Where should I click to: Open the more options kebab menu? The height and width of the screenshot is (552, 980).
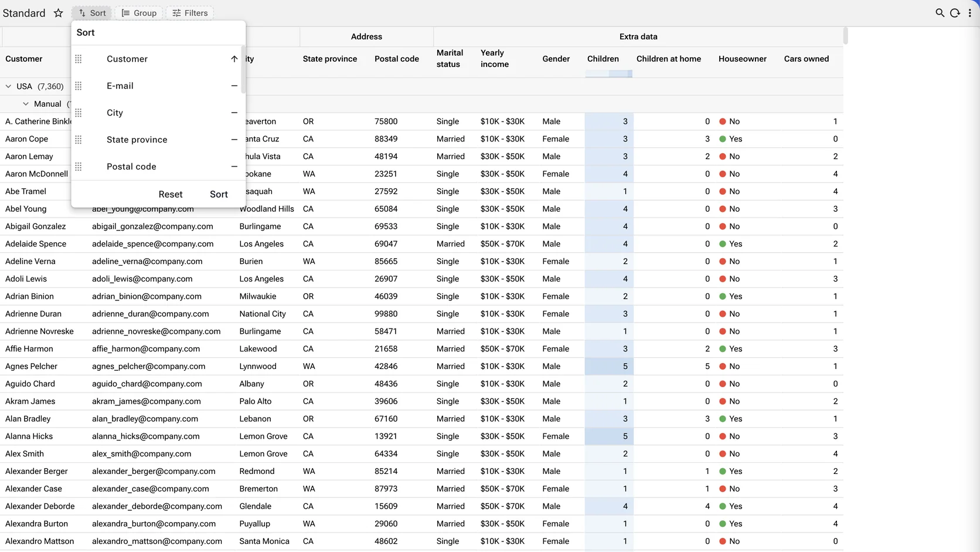click(x=969, y=13)
